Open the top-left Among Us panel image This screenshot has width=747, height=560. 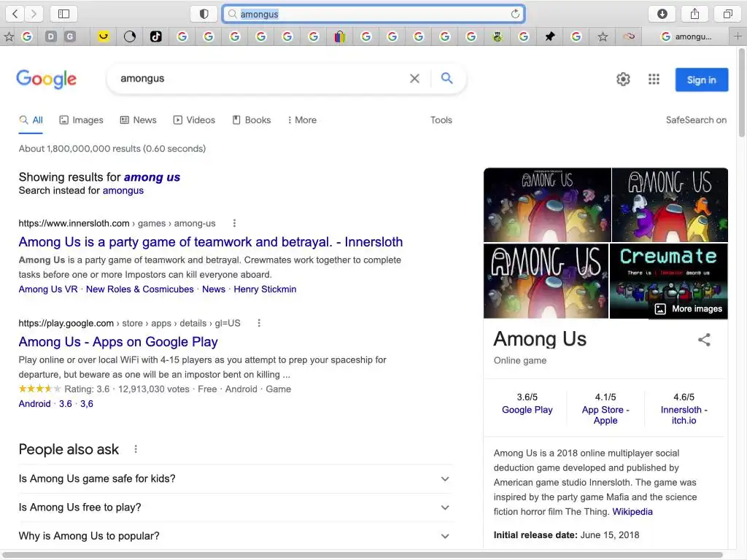[x=547, y=205]
